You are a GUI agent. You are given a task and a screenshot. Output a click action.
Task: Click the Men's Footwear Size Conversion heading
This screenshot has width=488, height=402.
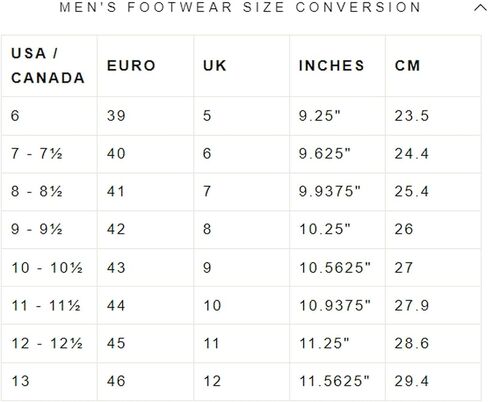click(240, 7)
